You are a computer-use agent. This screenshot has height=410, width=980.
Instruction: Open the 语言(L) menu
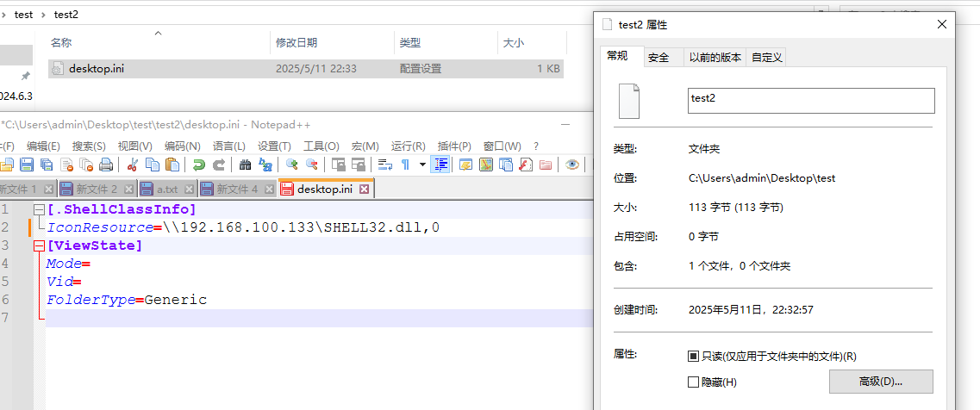click(229, 146)
